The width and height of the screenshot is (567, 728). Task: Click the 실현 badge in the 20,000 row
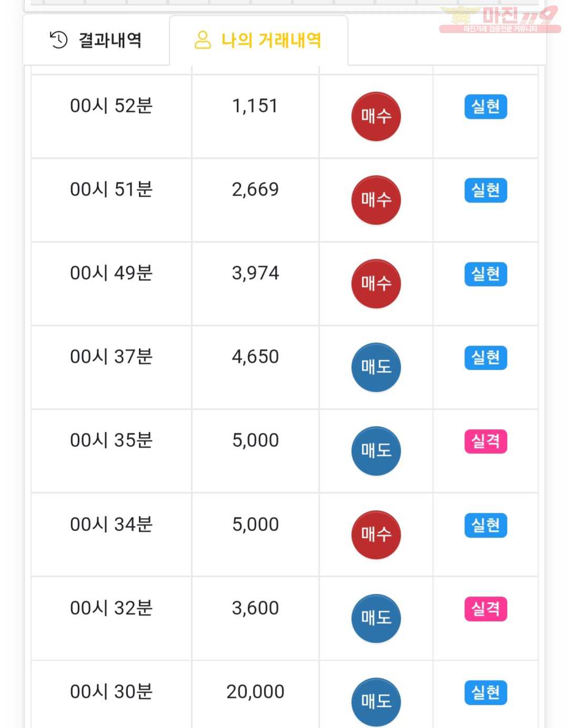[485, 693]
